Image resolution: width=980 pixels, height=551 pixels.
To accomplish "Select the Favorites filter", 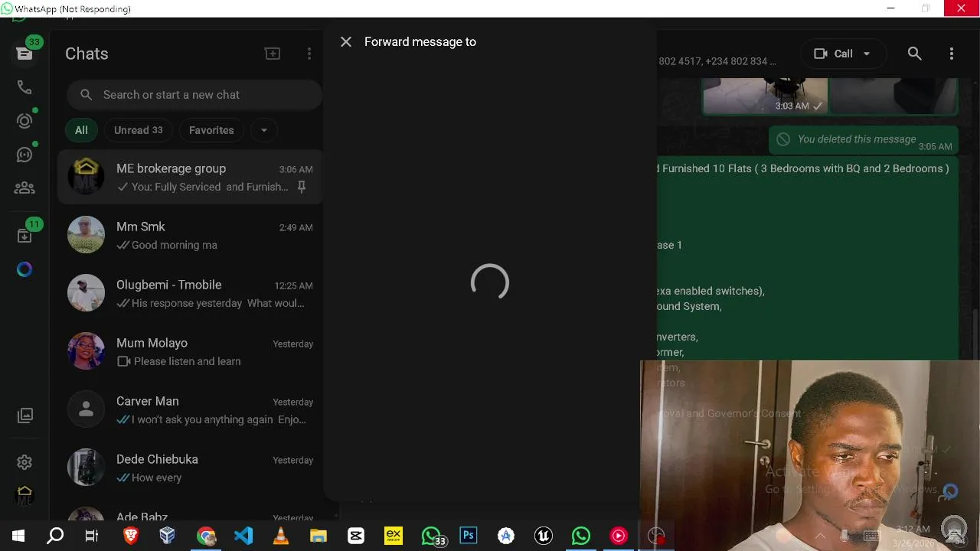I will click(x=211, y=130).
